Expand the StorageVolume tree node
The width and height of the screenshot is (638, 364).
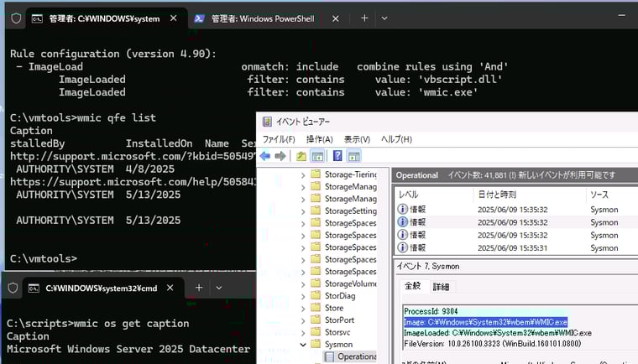click(303, 284)
